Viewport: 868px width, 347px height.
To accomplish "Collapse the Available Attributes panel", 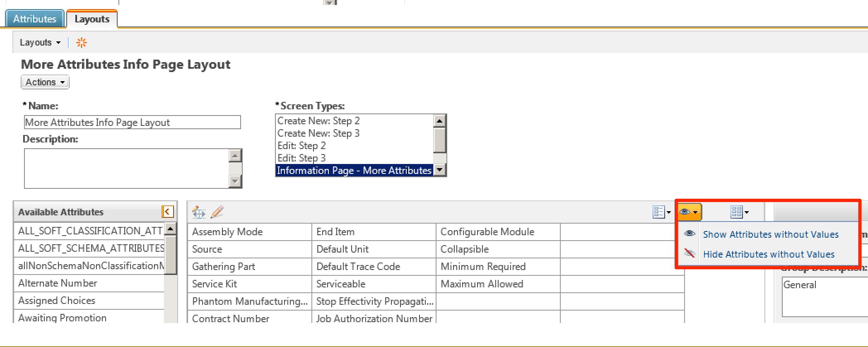I will click(167, 212).
